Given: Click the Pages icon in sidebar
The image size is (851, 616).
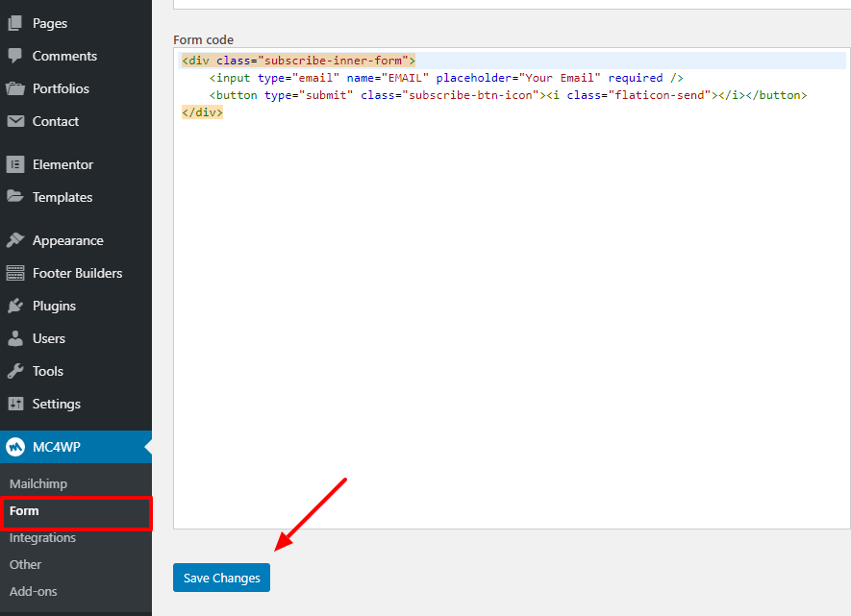Looking at the screenshot, I should 15,23.
